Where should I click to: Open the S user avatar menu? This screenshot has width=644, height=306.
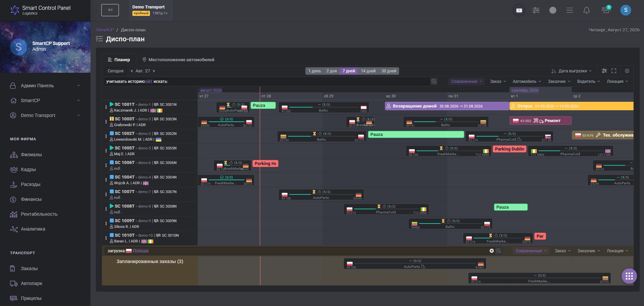coord(626,10)
